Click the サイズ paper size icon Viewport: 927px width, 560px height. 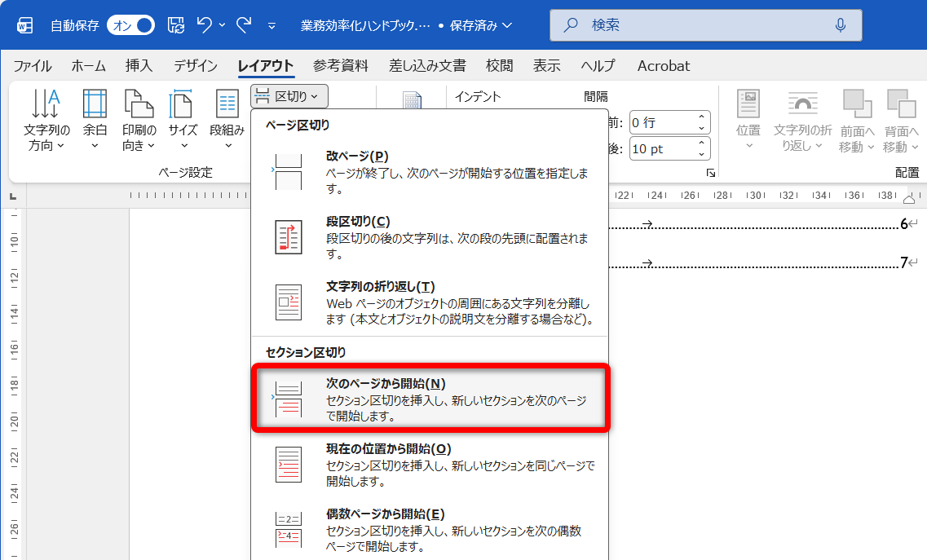182,104
